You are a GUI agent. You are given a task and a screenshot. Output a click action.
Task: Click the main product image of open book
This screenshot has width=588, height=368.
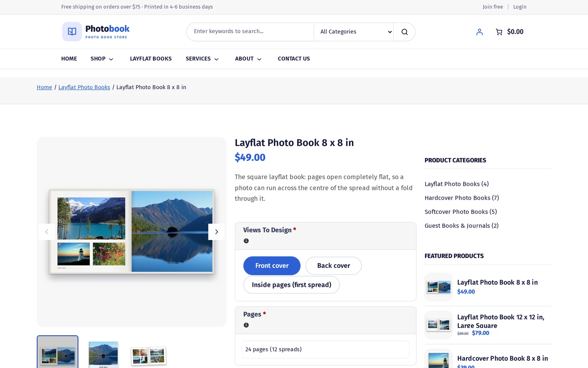click(x=132, y=232)
